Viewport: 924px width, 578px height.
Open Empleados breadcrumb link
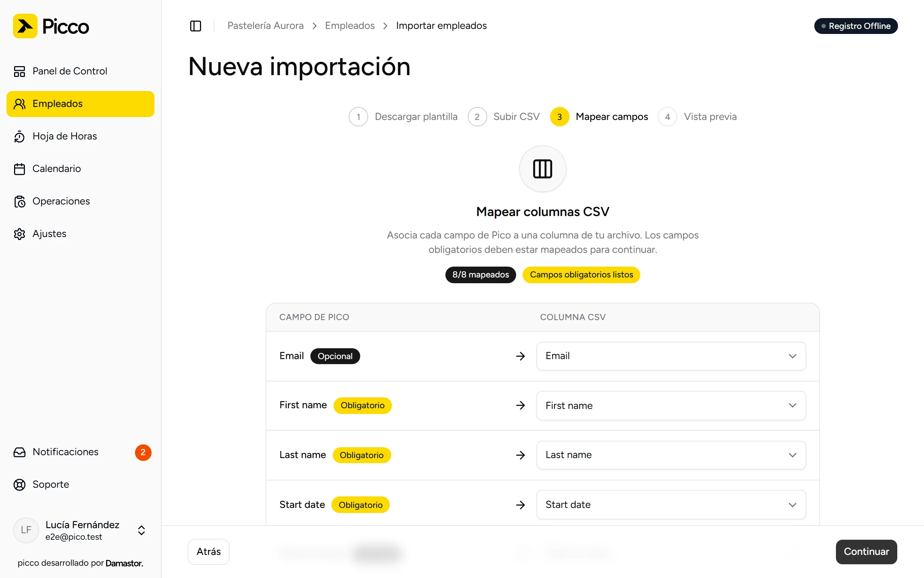coord(350,26)
